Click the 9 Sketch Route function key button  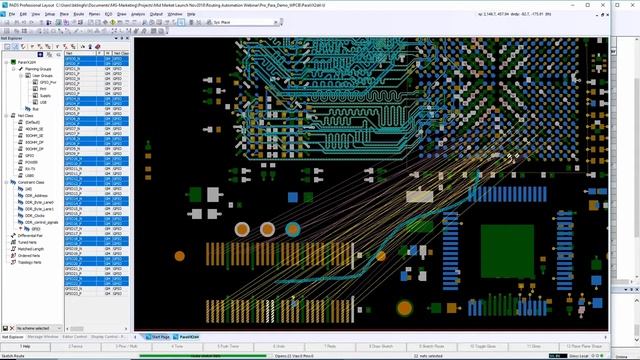[x=432, y=347]
